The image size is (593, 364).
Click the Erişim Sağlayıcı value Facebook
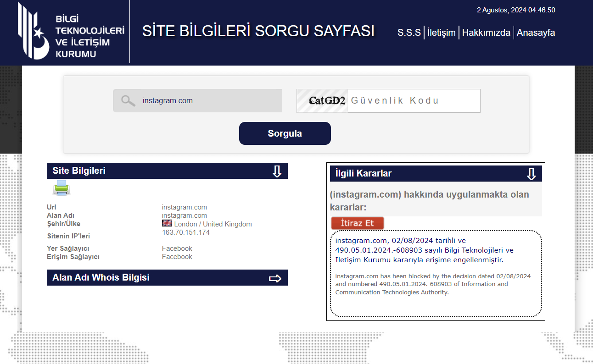click(x=177, y=257)
